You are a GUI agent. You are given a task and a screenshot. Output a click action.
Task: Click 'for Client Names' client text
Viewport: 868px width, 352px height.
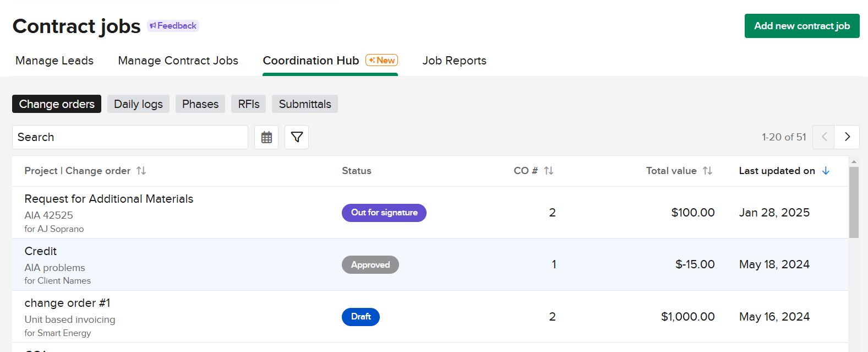tap(58, 281)
